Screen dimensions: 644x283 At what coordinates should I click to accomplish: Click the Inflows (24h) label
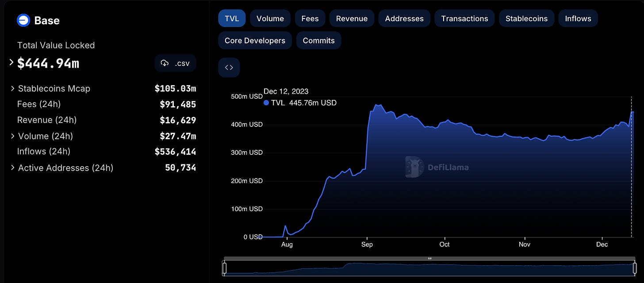44,151
